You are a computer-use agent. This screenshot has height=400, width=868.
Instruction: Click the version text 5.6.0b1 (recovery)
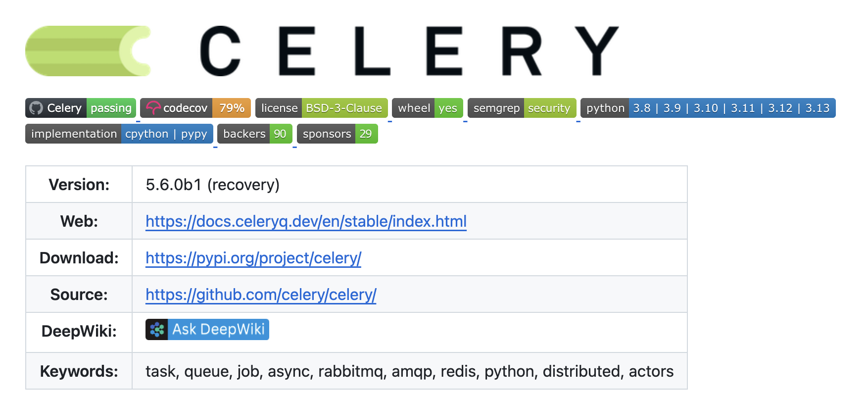(x=212, y=185)
